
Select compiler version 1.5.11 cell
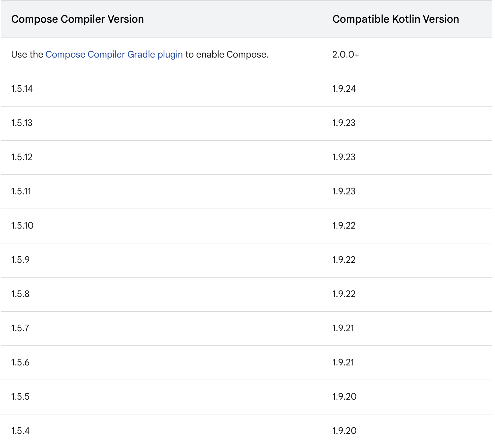click(x=21, y=191)
